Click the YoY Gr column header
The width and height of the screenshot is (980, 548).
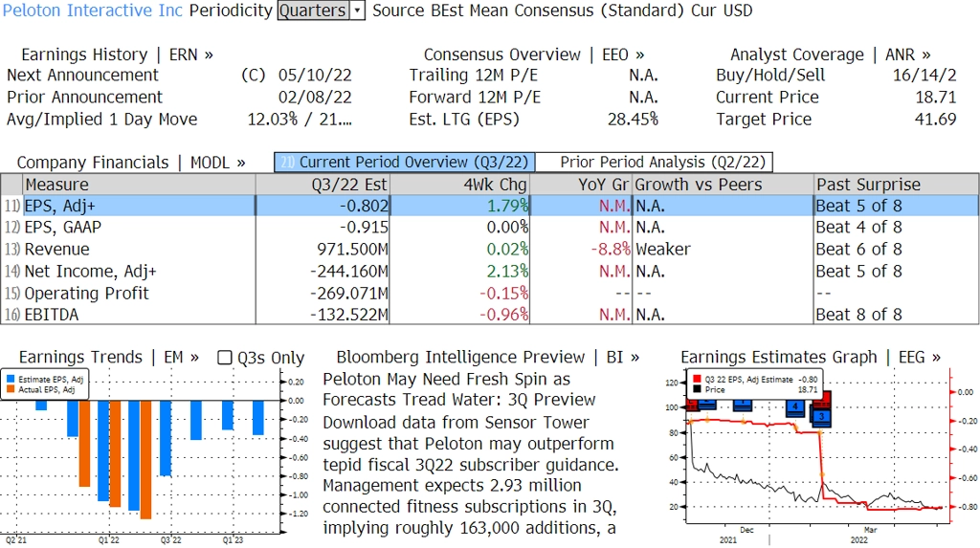(x=581, y=185)
